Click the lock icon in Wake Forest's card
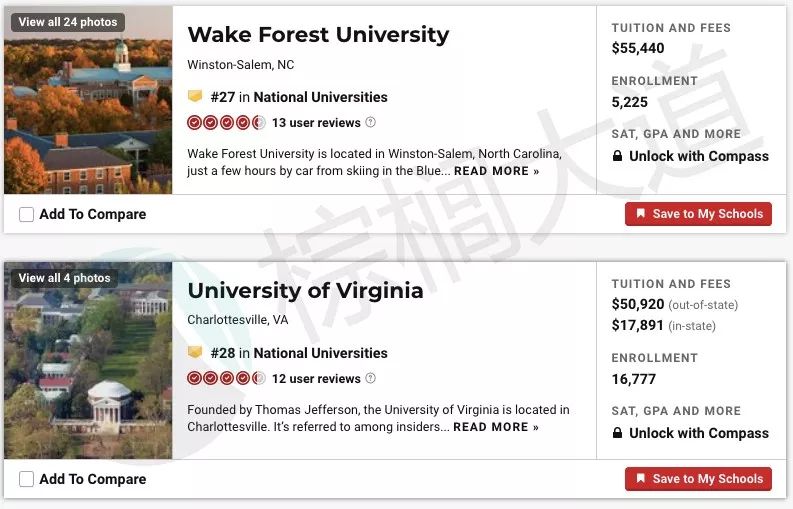 (x=617, y=156)
